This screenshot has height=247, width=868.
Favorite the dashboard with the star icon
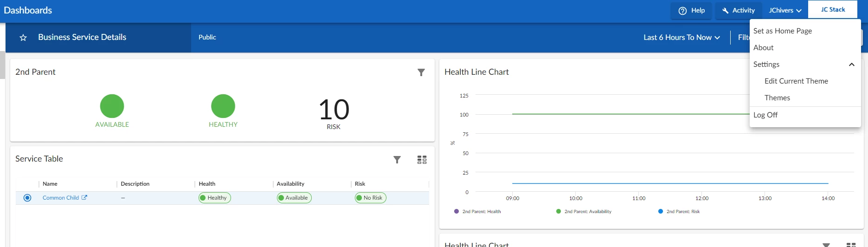(23, 38)
